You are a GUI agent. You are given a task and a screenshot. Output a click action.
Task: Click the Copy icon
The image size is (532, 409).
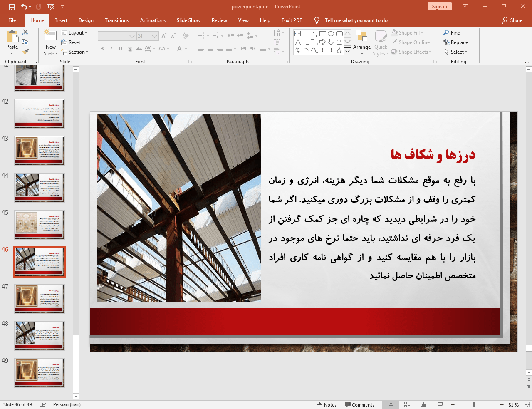[25, 42]
